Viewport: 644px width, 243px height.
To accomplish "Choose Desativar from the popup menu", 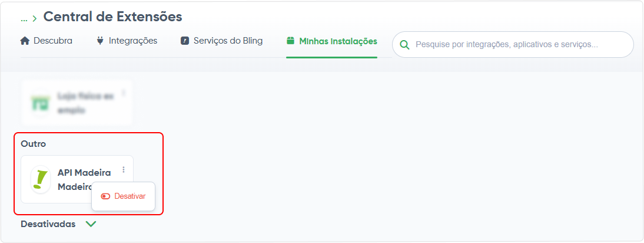I will pyautogui.click(x=123, y=196).
